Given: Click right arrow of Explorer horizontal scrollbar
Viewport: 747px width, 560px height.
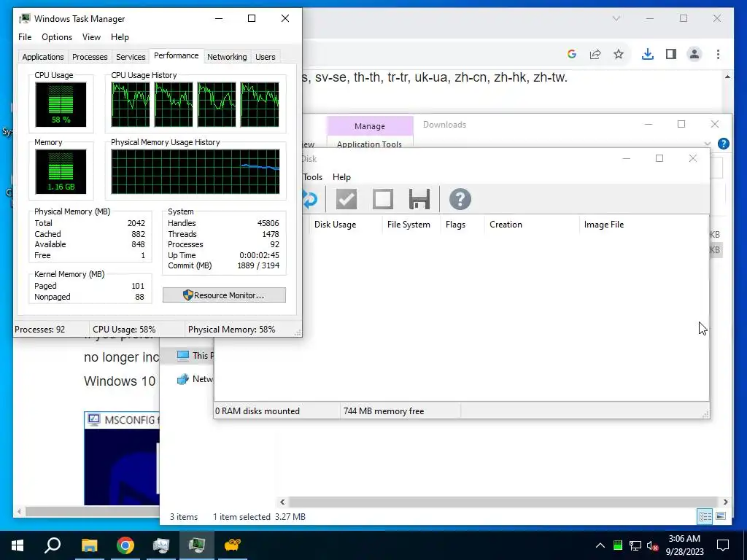Looking at the screenshot, I should pos(725,502).
